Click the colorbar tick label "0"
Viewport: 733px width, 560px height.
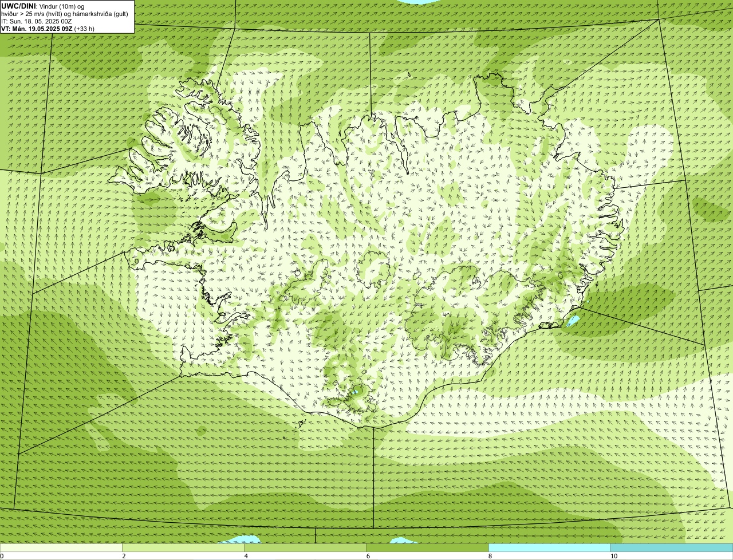(x=2, y=556)
